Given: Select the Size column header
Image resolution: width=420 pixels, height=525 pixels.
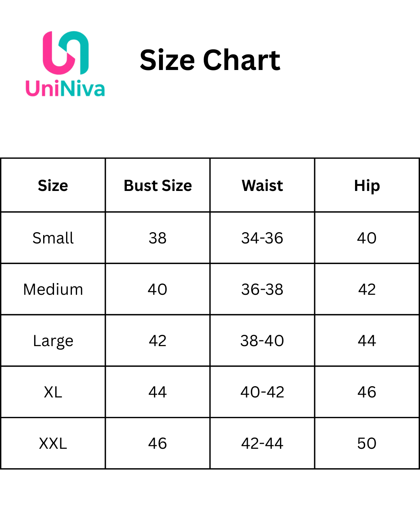Looking at the screenshot, I should click(53, 185).
